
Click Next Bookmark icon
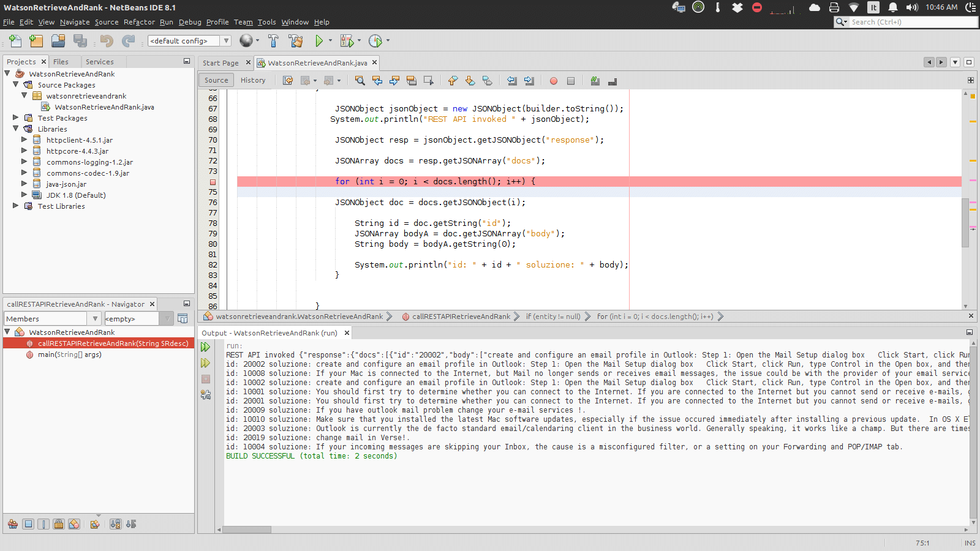coord(470,81)
